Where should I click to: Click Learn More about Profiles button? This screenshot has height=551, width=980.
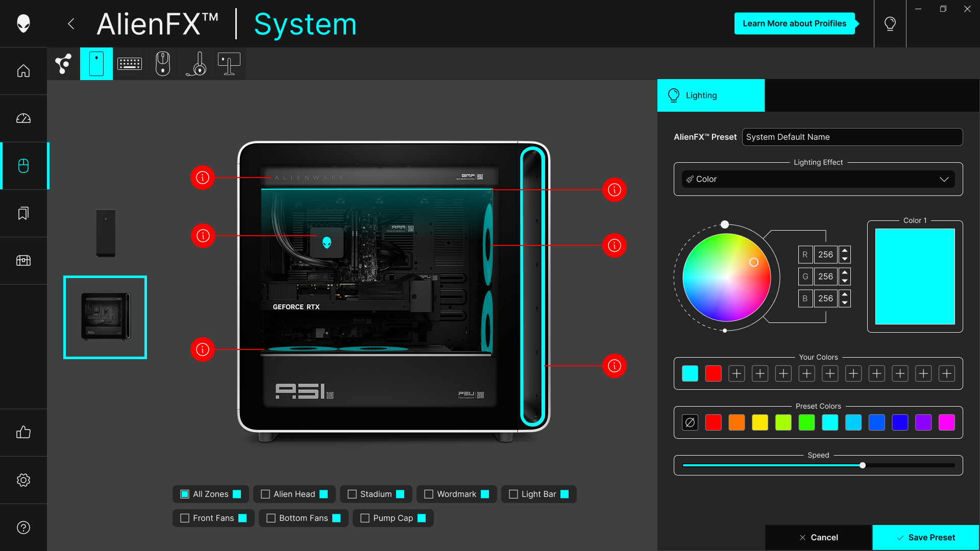tap(795, 23)
